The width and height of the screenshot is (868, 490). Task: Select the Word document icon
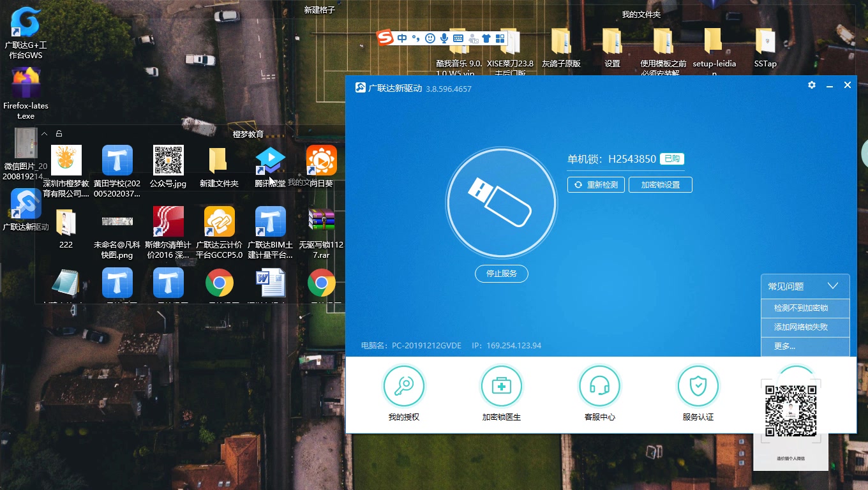coord(270,283)
